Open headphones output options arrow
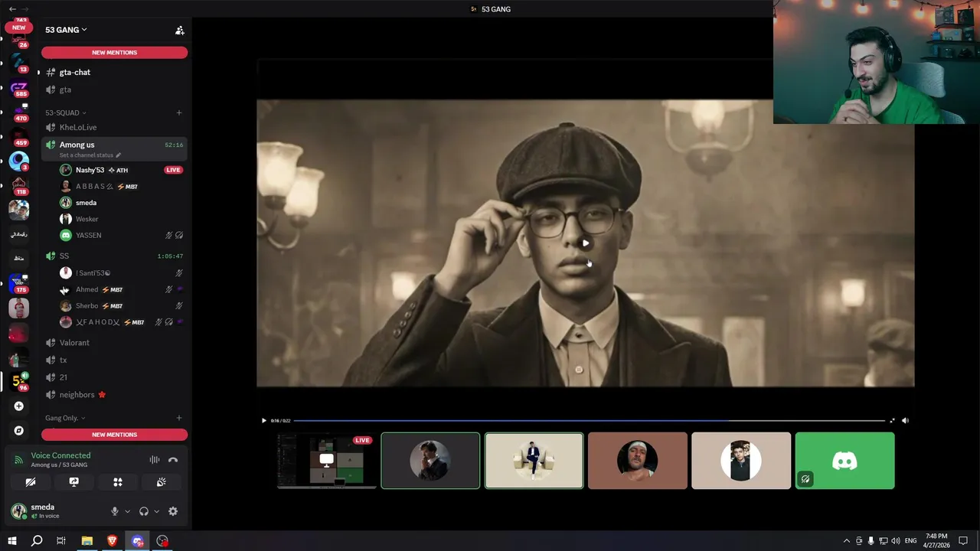This screenshot has width=980, height=551. tap(156, 511)
